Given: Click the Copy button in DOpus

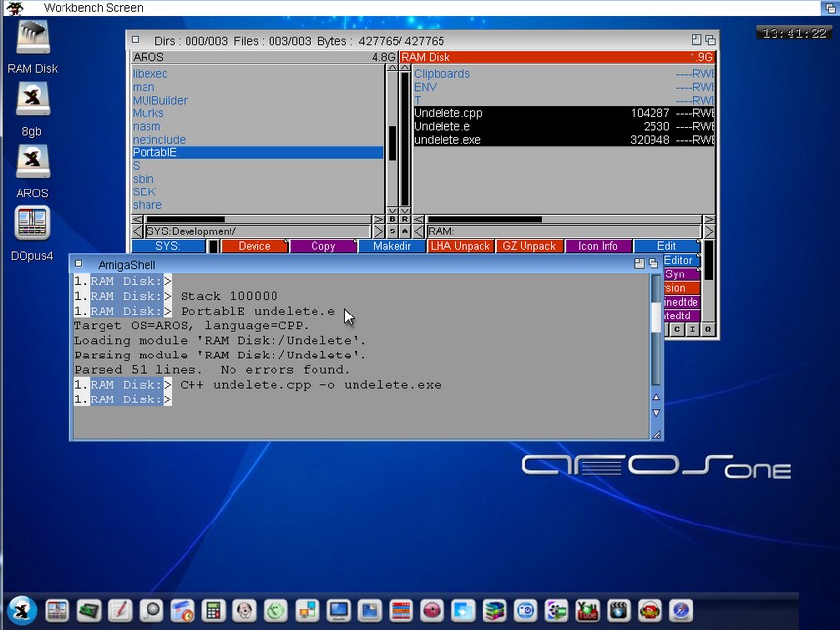Looking at the screenshot, I should [322, 247].
